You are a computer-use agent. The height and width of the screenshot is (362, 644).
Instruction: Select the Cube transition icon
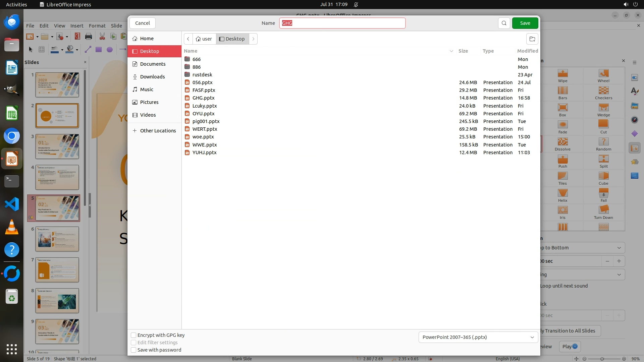coord(603,176)
